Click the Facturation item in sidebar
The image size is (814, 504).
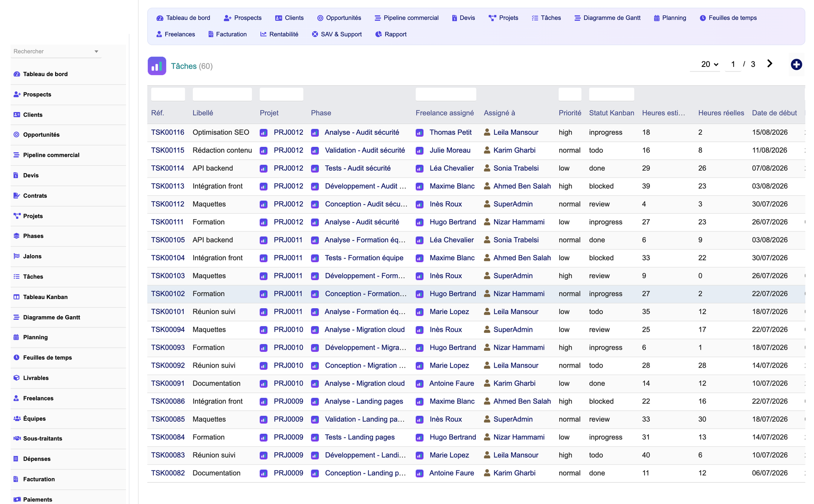(x=68, y=479)
